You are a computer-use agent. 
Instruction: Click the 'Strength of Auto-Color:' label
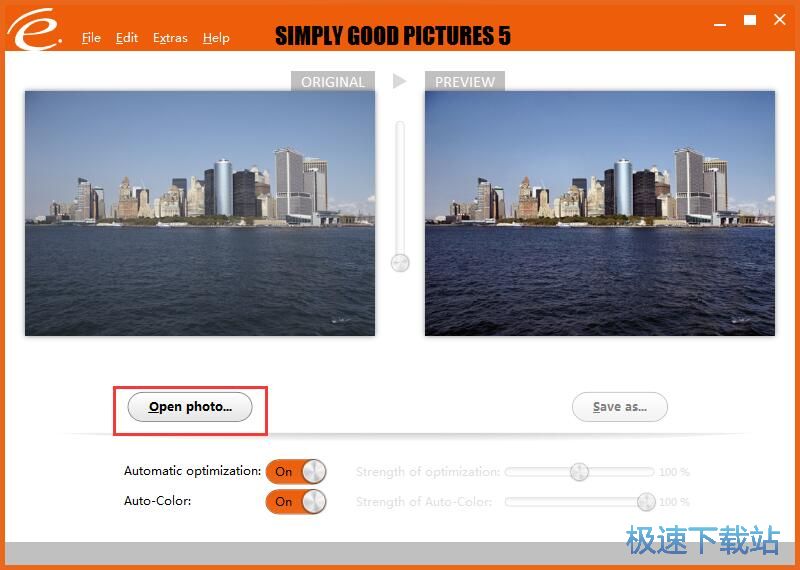pyautogui.click(x=424, y=502)
